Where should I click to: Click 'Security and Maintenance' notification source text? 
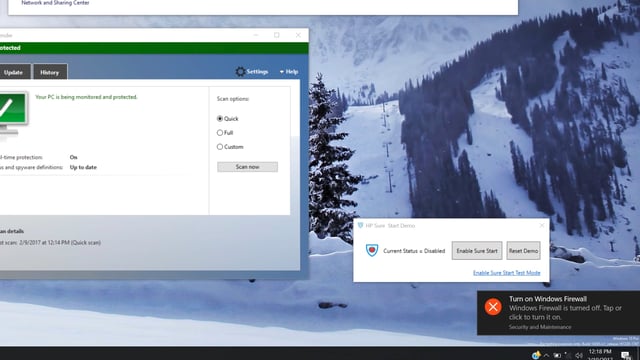[540, 327]
